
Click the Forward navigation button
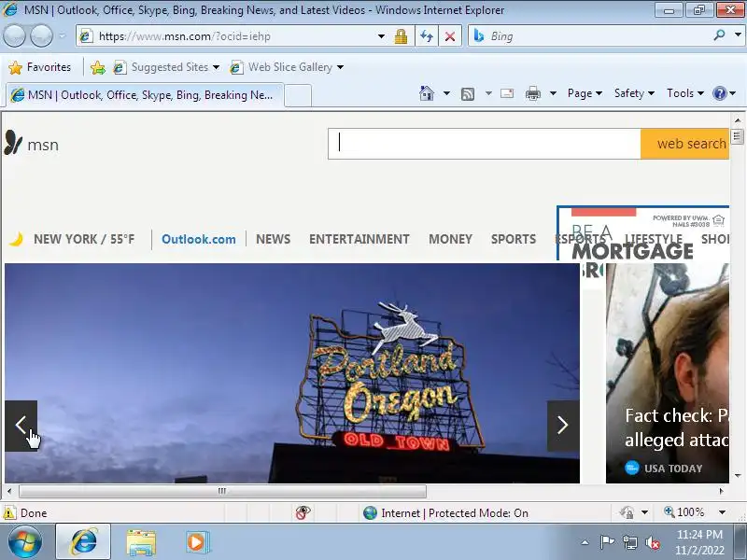pyautogui.click(x=42, y=36)
